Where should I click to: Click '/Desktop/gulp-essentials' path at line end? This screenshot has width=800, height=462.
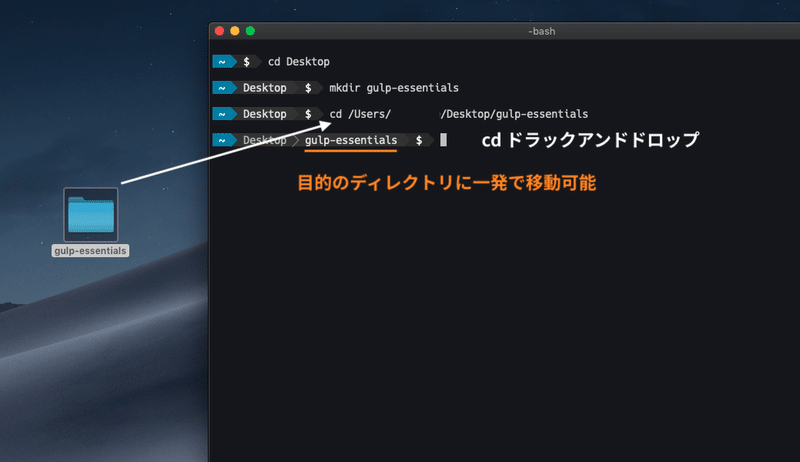(x=514, y=114)
